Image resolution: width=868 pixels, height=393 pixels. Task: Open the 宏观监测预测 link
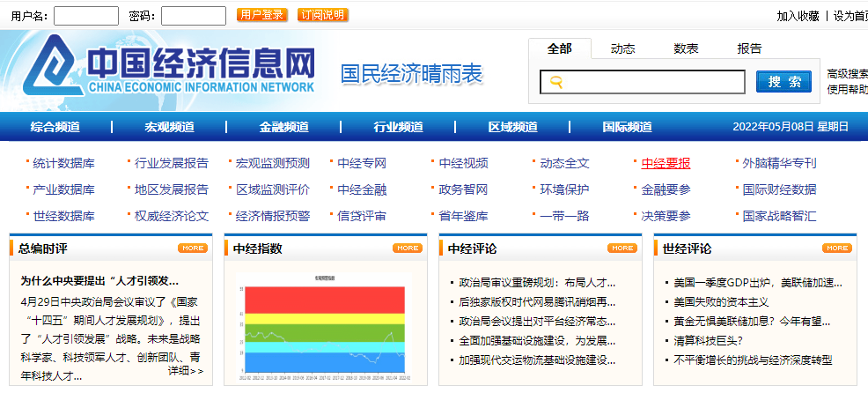click(273, 164)
